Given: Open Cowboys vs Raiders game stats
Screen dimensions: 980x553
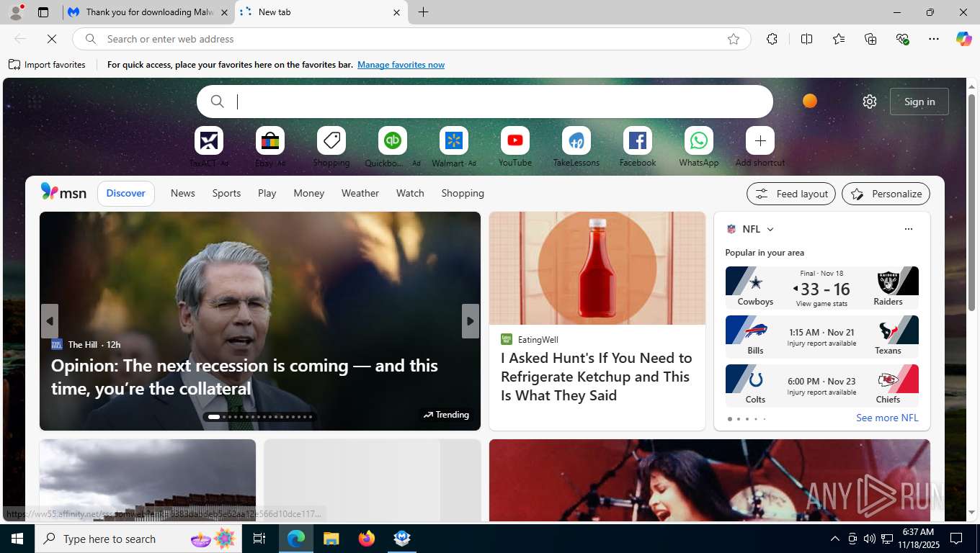Looking at the screenshot, I should (821, 288).
